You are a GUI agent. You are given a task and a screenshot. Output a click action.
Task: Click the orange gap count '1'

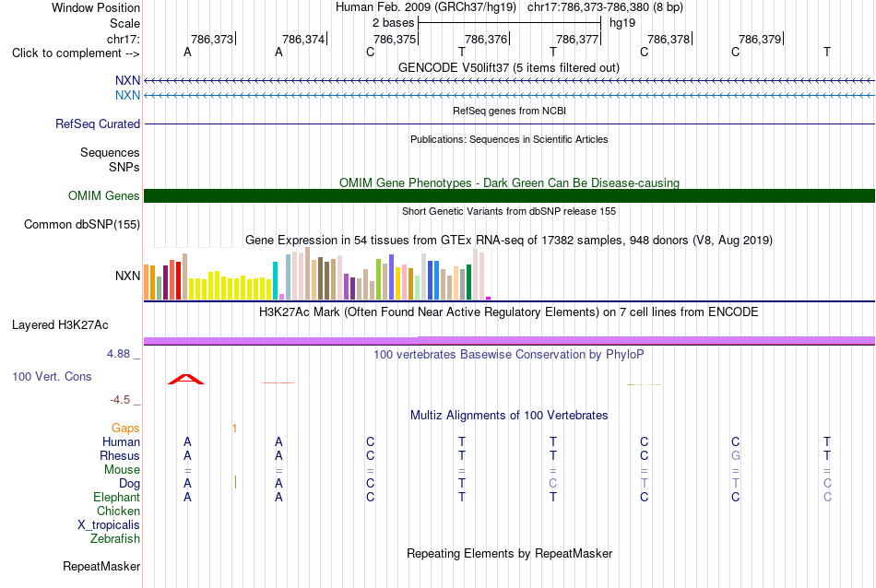pyautogui.click(x=234, y=429)
